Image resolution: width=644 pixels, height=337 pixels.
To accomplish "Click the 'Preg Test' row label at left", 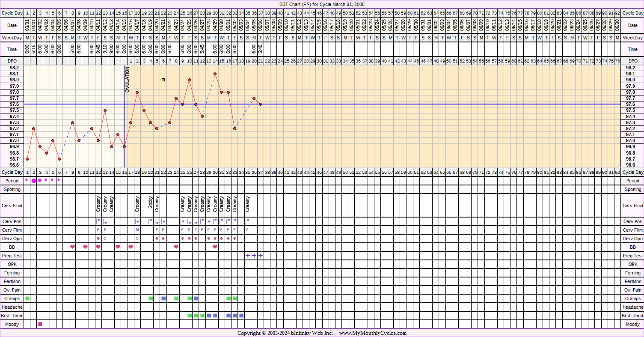I will click(12, 256).
